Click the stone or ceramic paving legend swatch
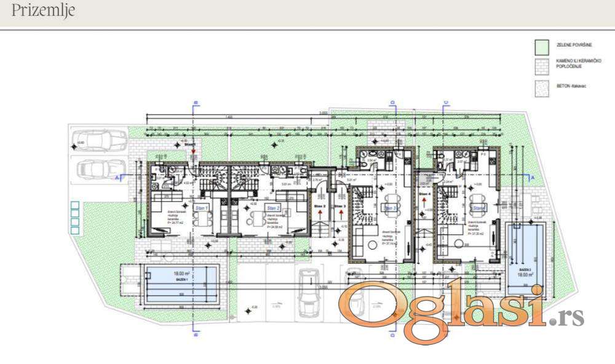Viewport: 615px width, 364px height. click(541, 65)
